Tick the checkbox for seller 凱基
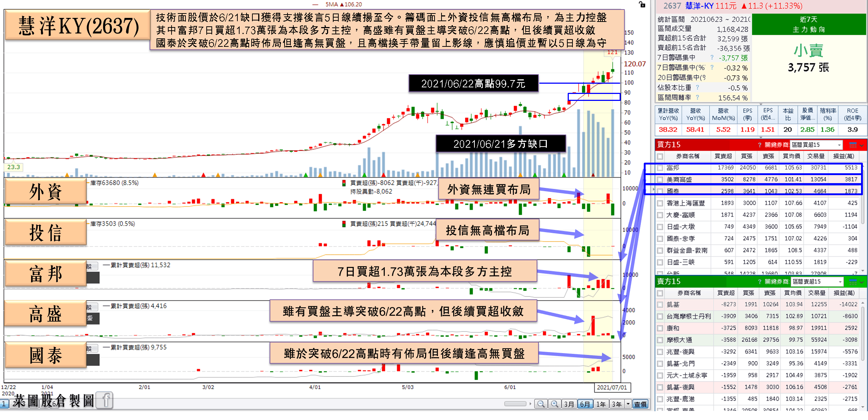The width and height of the screenshot is (868, 420). 660,304
